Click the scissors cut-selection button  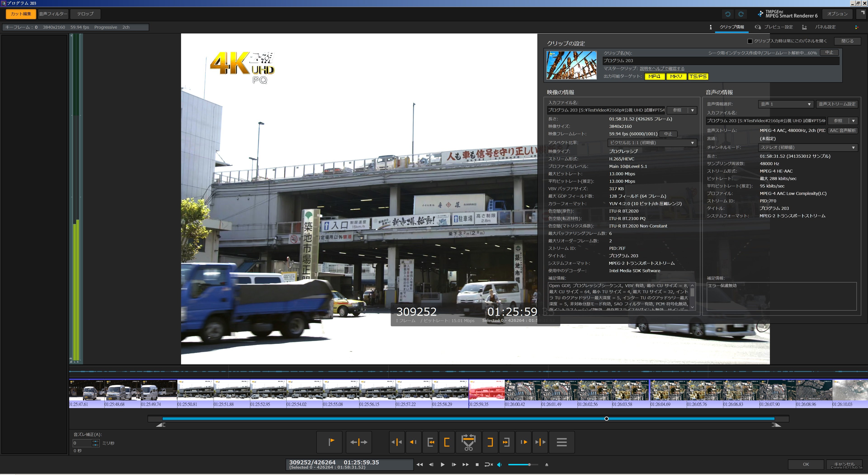[468, 442]
